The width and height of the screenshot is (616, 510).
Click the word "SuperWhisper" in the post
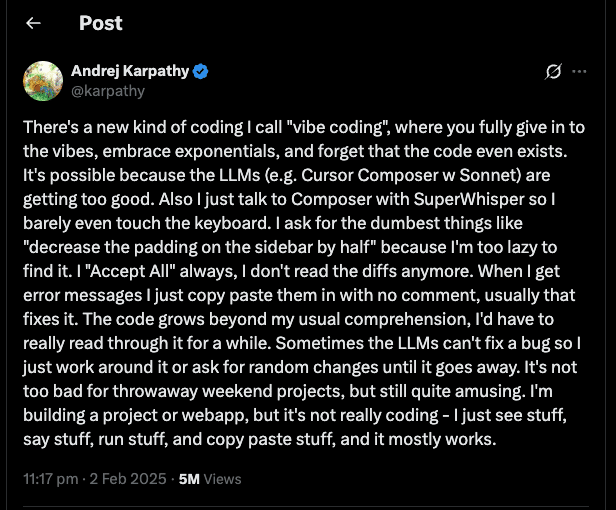point(469,199)
